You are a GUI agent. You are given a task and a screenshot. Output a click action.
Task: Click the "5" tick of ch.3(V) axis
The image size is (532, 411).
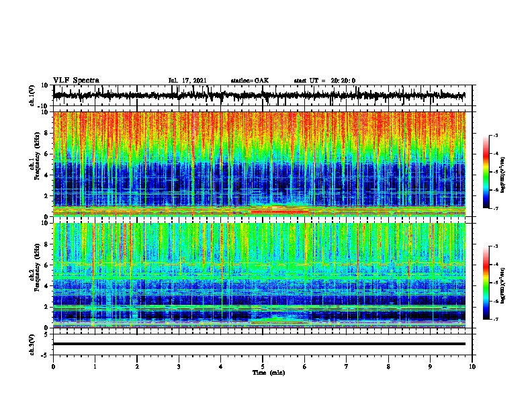(46, 334)
